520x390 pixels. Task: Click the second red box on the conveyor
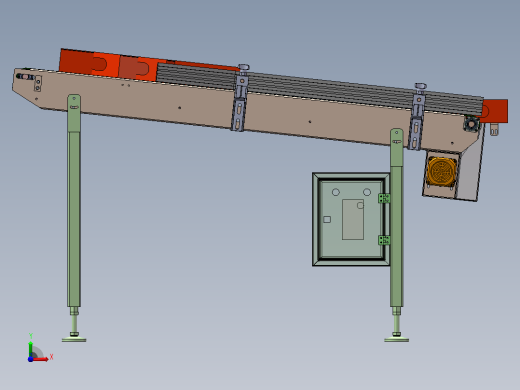[138, 69]
